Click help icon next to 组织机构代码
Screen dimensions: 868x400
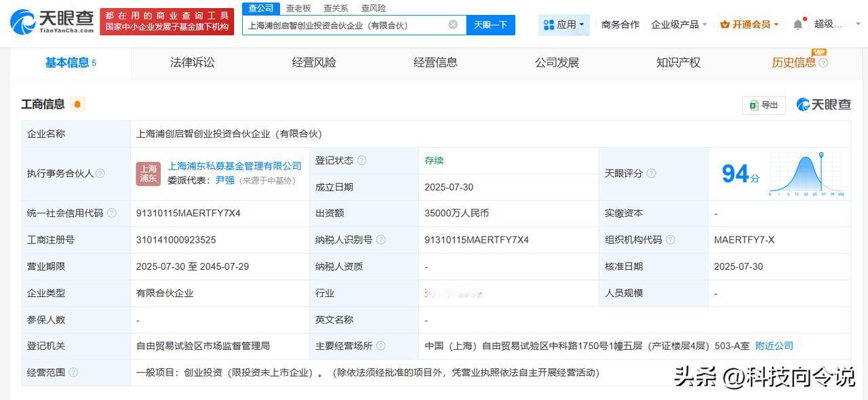(670, 240)
